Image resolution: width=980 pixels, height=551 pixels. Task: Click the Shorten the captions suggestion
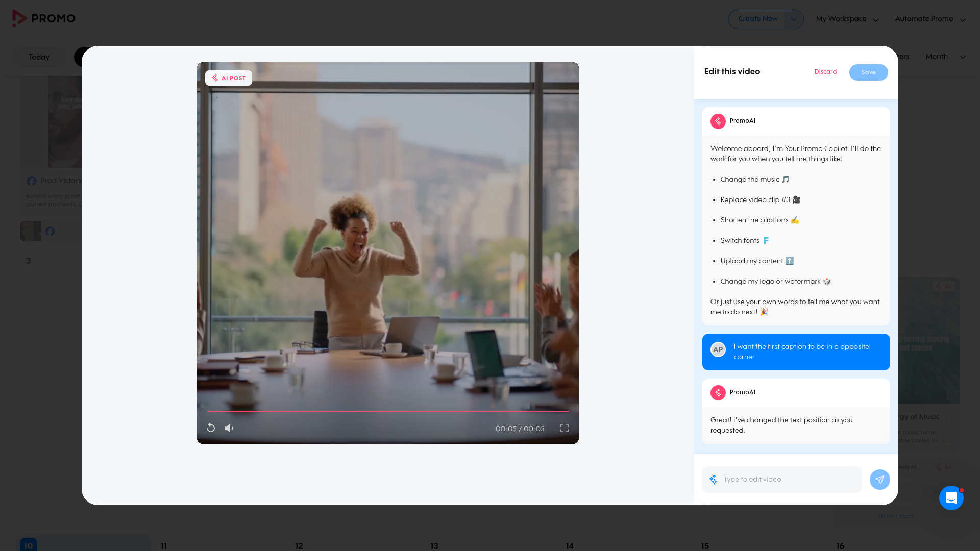pos(759,220)
